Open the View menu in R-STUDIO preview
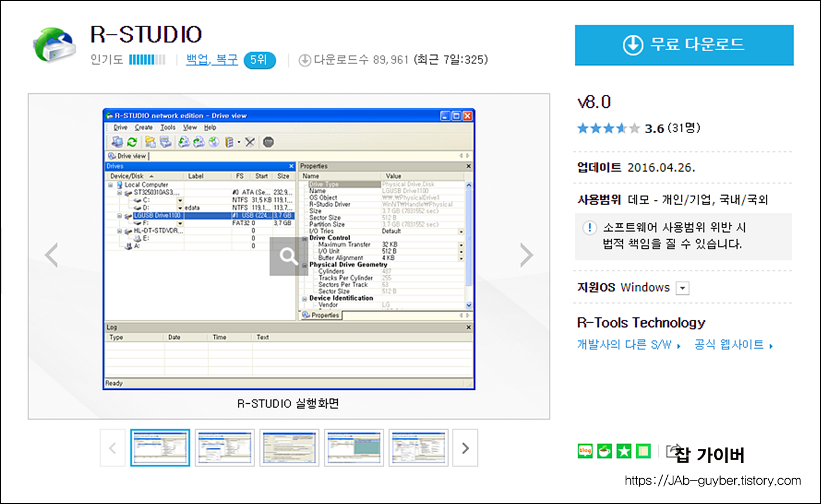The image size is (821, 504). coord(189,127)
